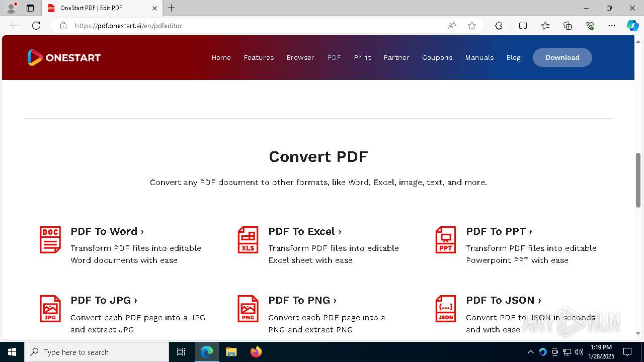The height and width of the screenshot is (362, 644).
Task: Open the PDF To Word link
Action: pyautogui.click(x=107, y=231)
